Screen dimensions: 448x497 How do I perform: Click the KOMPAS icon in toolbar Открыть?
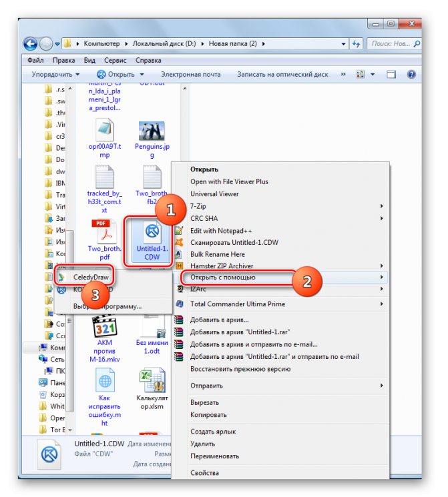pos(101,75)
